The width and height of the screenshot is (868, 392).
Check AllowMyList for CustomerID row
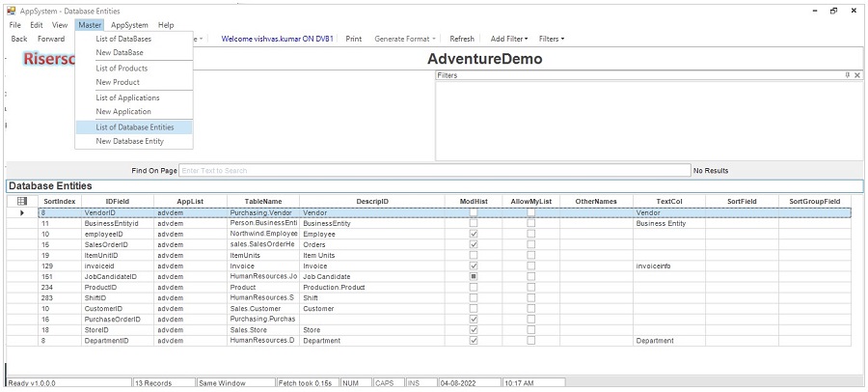click(x=530, y=308)
